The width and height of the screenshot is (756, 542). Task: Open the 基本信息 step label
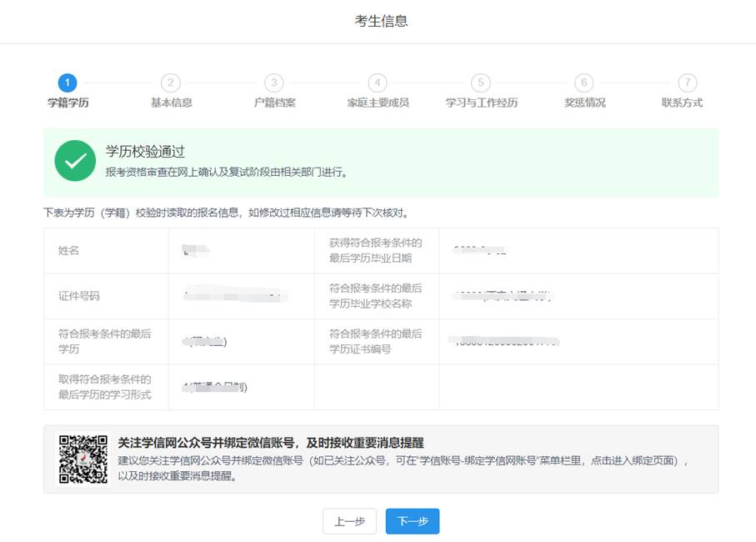point(171,103)
